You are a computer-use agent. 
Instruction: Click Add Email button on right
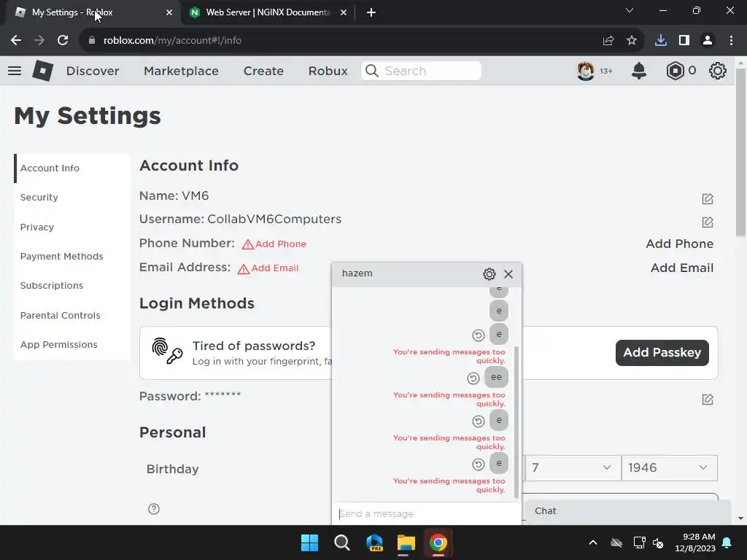pos(682,268)
